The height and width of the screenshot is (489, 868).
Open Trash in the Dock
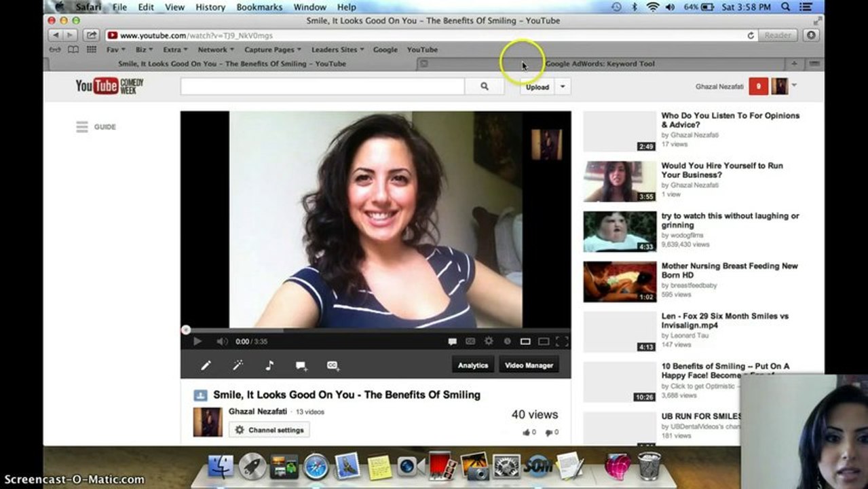click(649, 467)
